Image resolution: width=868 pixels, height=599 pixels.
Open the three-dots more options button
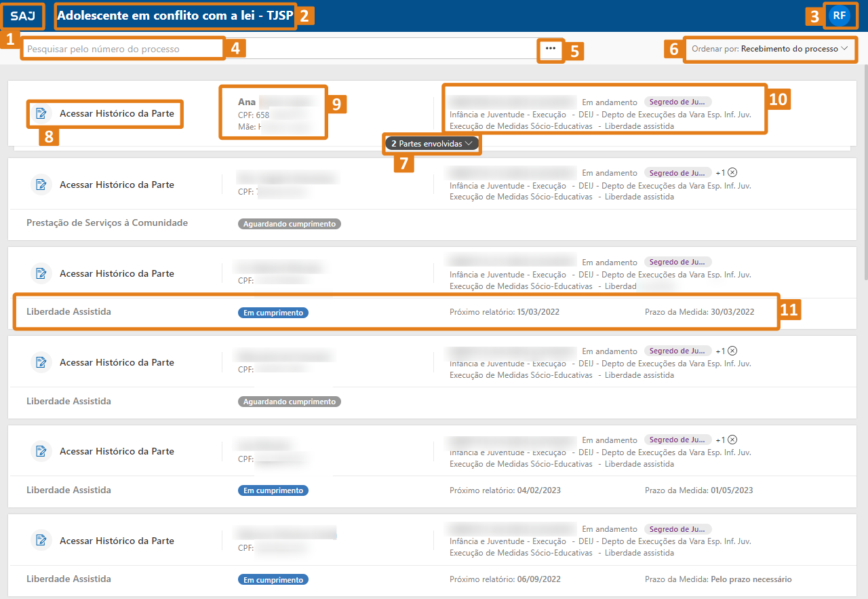click(x=550, y=49)
